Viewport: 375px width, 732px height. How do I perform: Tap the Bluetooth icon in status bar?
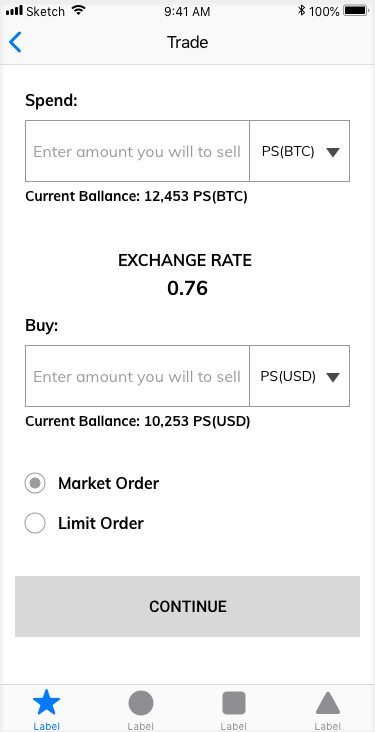point(302,11)
